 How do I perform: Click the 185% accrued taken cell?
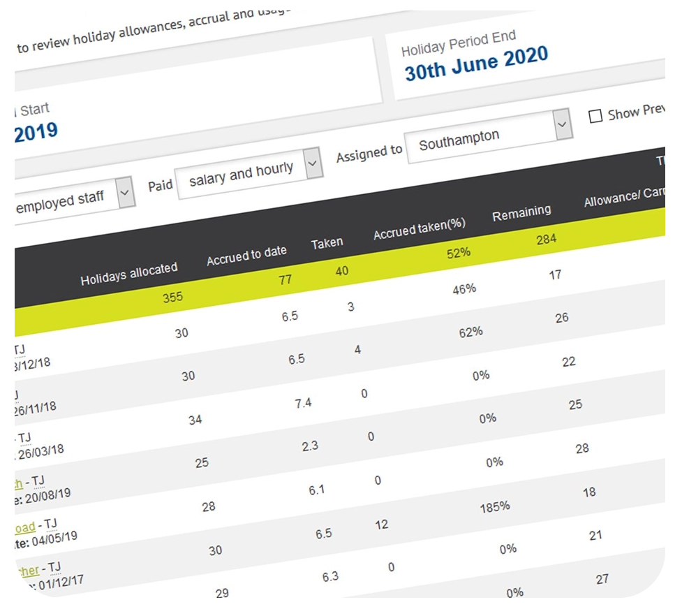click(x=495, y=507)
